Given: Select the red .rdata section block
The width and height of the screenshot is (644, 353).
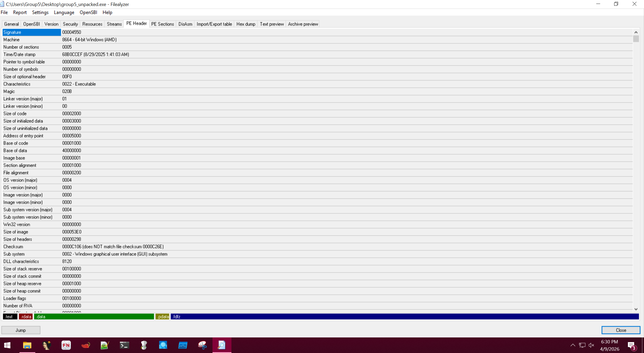Looking at the screenshot, I should click(26, 316).
